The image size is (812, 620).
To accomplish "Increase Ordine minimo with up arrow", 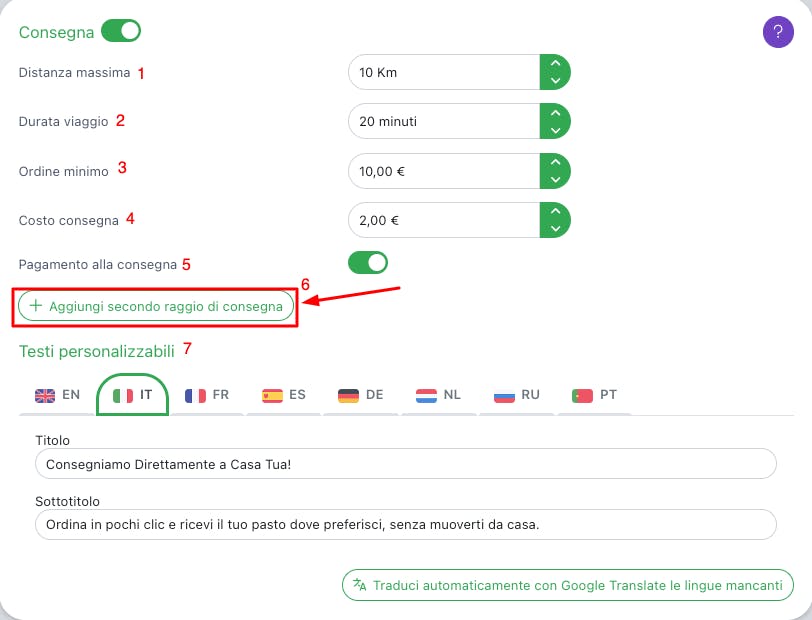I will [555, 162].
